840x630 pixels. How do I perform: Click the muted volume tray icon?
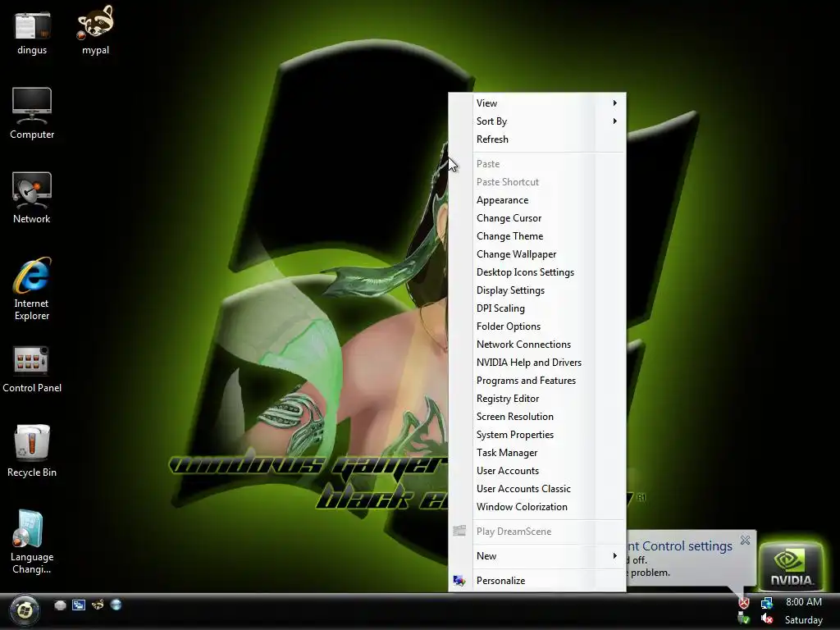[x=767, y=619]
